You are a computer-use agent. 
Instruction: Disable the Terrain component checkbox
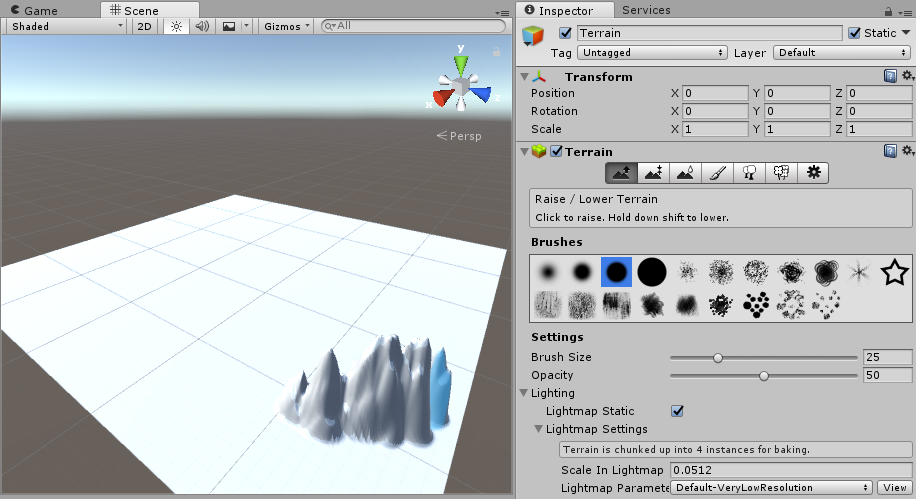(x=557, y=152)
